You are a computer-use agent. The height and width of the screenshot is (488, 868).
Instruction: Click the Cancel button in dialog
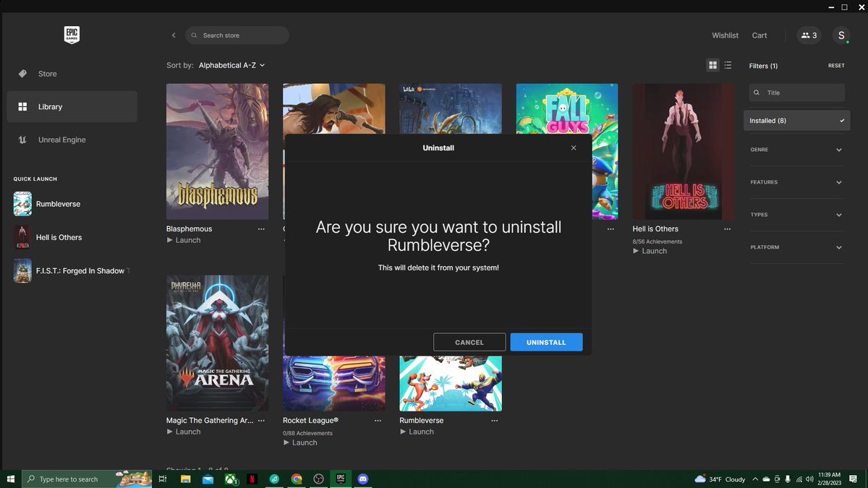coord(469,342)
